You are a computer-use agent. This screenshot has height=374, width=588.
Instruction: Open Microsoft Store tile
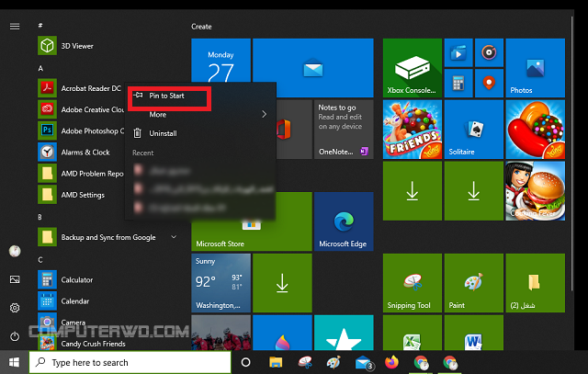(251, 234)
